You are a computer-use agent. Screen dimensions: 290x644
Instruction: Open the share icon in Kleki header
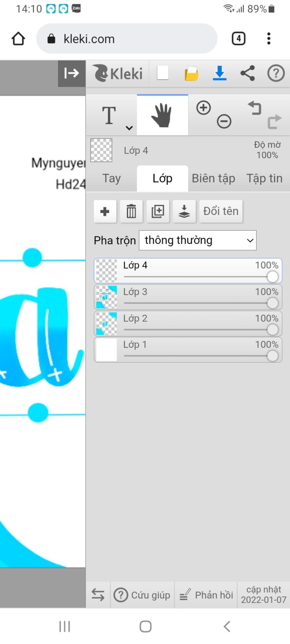248,73
